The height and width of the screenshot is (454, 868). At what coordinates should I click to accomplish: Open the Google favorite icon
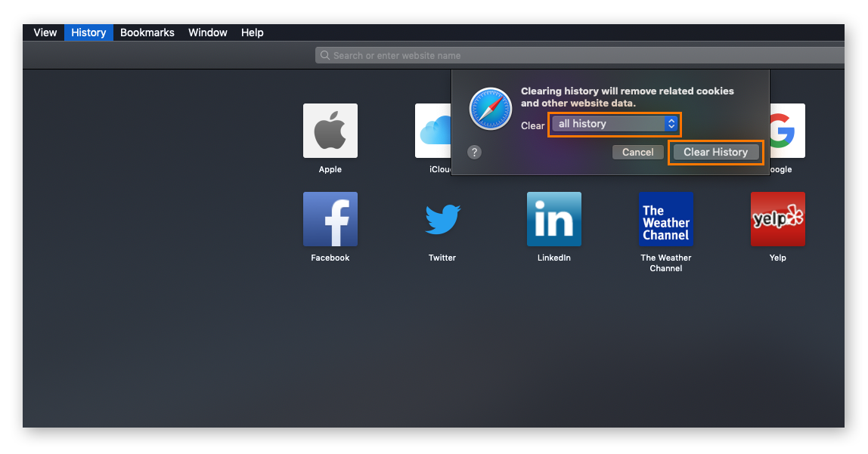[787, 131]
